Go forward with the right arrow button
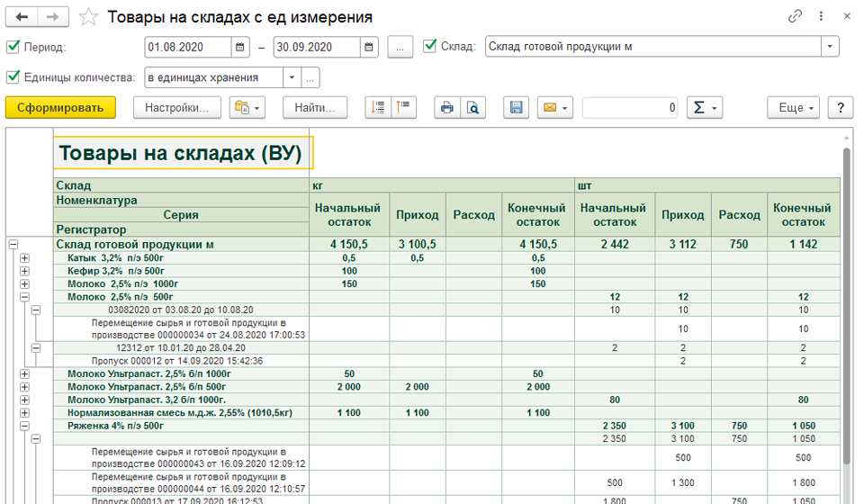 tap(53, 16)
